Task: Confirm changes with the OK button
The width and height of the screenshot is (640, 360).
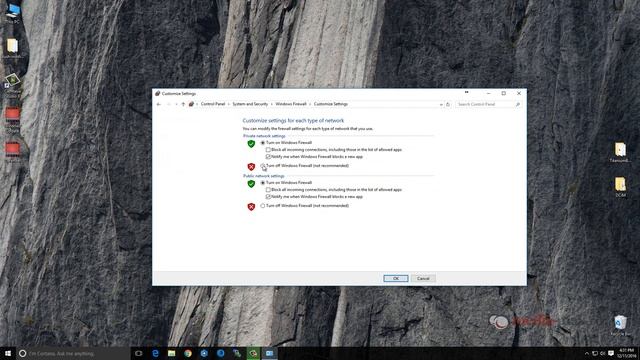Action: coord(396,278)
